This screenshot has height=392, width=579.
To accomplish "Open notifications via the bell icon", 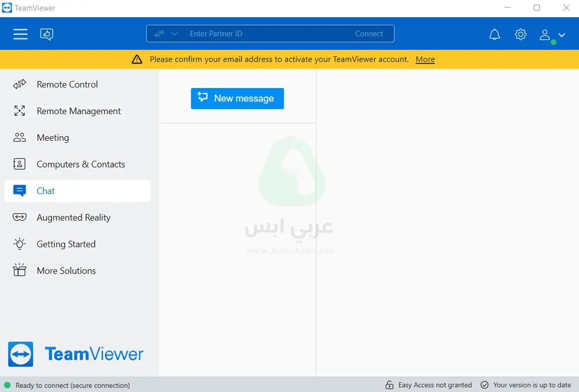I will click(x=494, y=34).
